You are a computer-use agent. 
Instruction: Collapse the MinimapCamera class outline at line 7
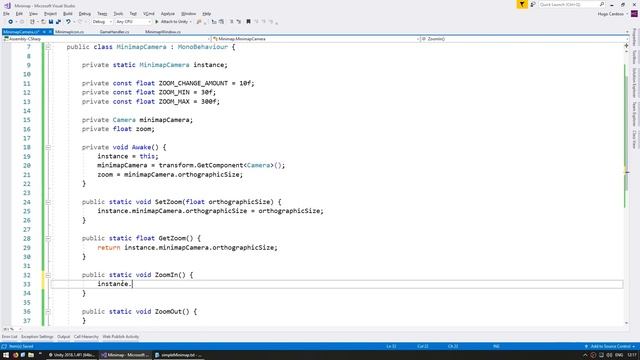(48, 47)
